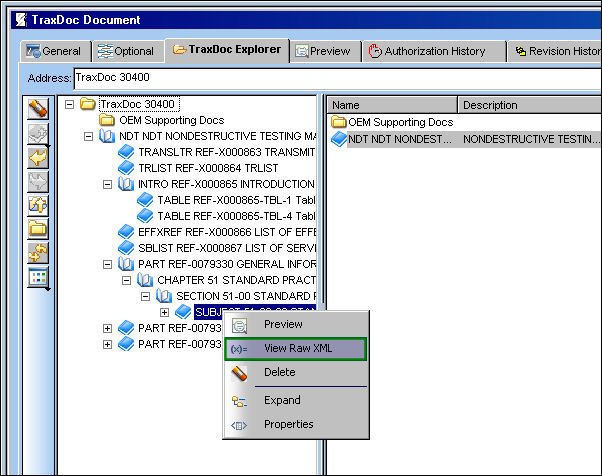Click the (x)= icon beside View Raw XML

point(239,349)
